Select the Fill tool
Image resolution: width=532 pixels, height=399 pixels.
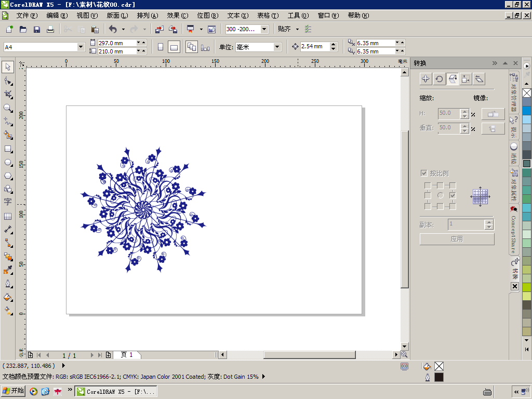pos(8,298)
